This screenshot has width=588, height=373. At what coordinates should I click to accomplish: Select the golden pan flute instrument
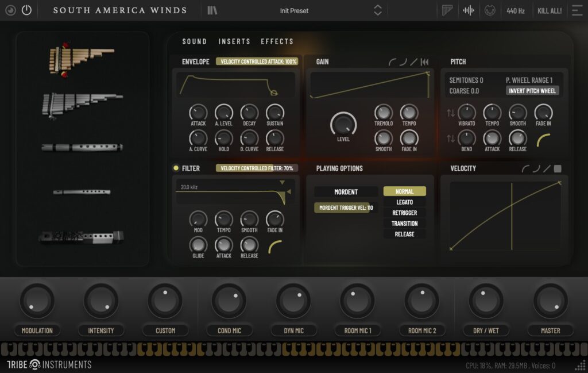coord(82,59)
